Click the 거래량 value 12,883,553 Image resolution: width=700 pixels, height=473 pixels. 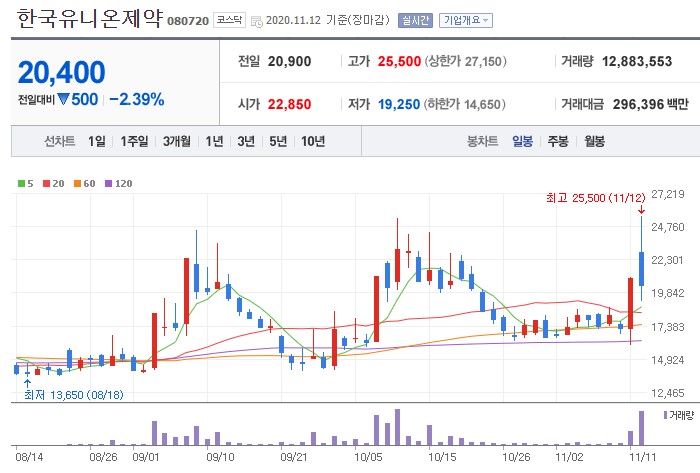[637, 62]
